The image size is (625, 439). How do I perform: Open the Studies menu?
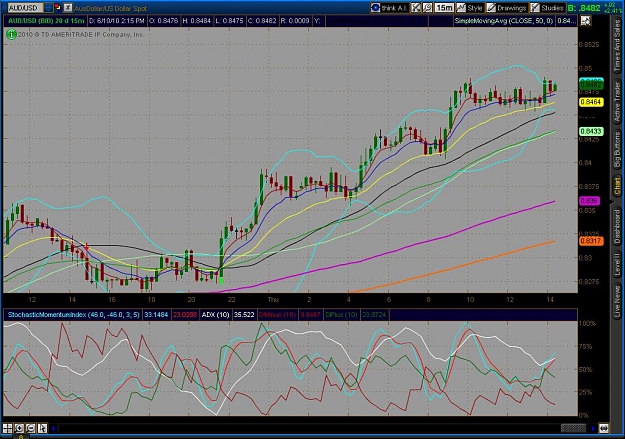(x=547, y=8)
